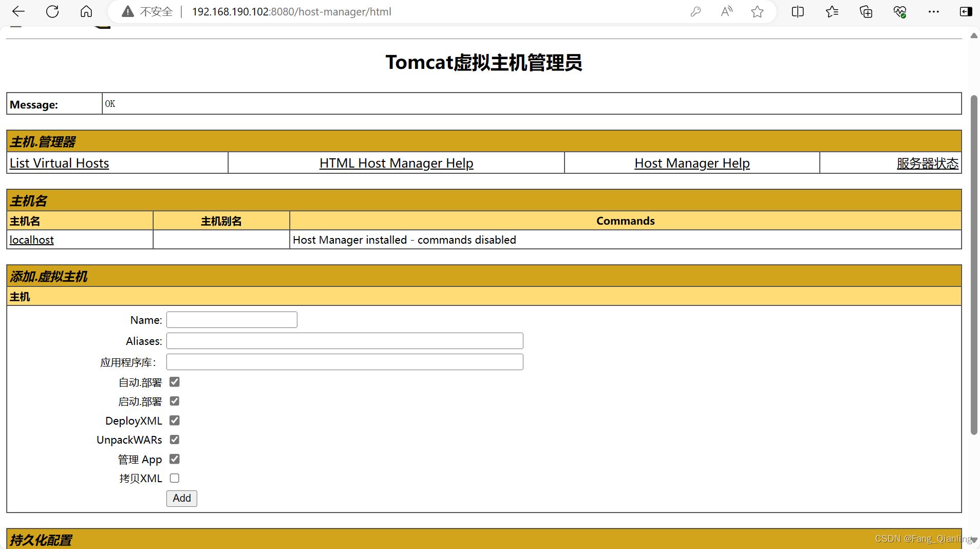Click the Commands column header
Viewport: 980px width, 549px height.
click(625, 221)
